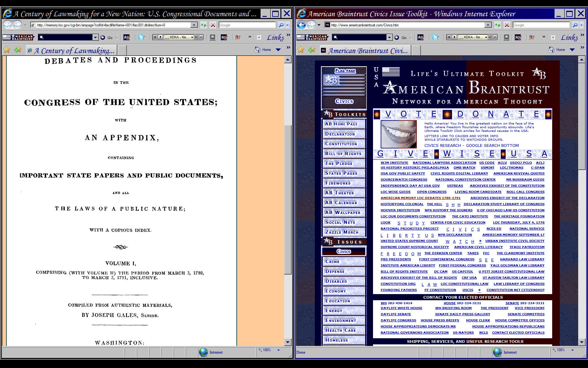Open toolbar search box dropdown in Braintrust window

tap(389, 37)
